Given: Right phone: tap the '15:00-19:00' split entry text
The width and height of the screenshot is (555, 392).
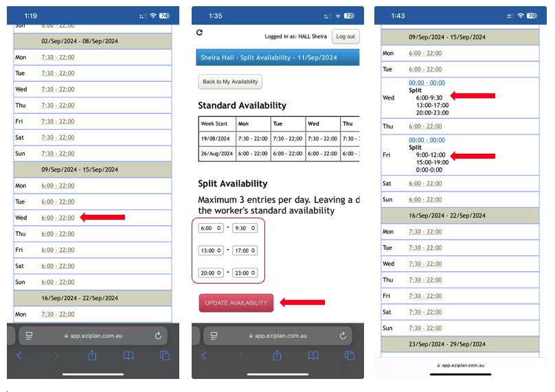Looking at the screenshot, I should click(432, 163).
